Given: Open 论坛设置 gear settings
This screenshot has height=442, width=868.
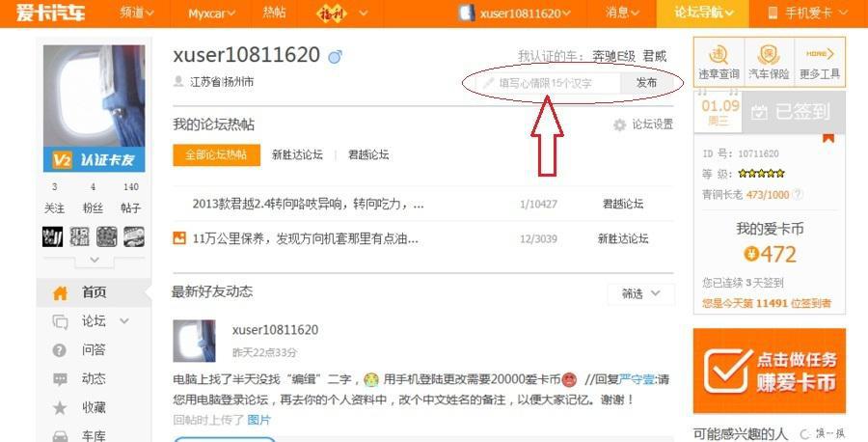Looking at the screenshot, I should 643,124.
